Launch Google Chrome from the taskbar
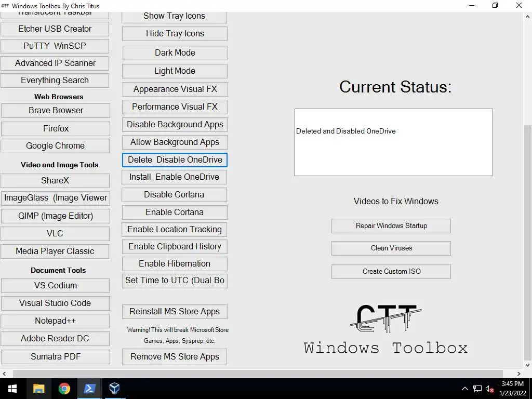The width and height of the screenshot is (532, 399). 64,389
